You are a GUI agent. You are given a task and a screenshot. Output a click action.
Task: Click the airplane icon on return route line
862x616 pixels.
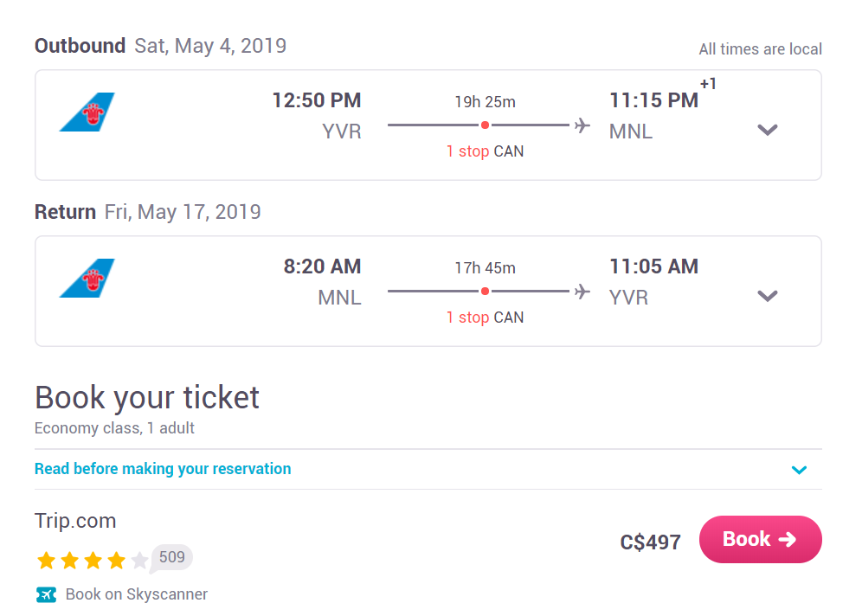coord(582,292)
